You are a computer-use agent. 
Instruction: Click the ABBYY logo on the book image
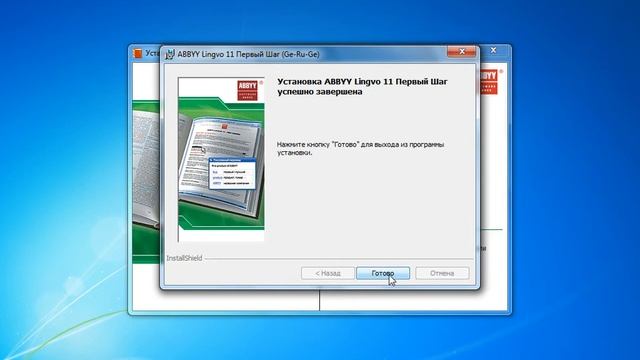pos(247,90)
